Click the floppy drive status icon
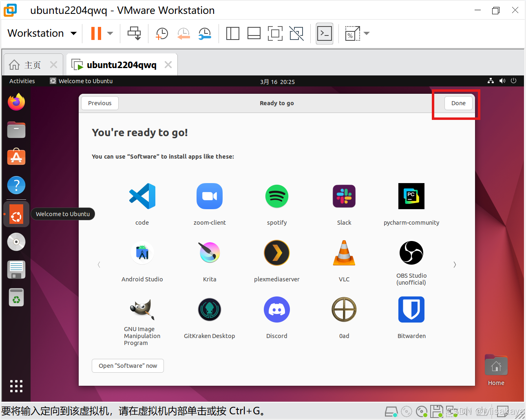This screenshot has width=526, height=420. (x=437, y=411)
